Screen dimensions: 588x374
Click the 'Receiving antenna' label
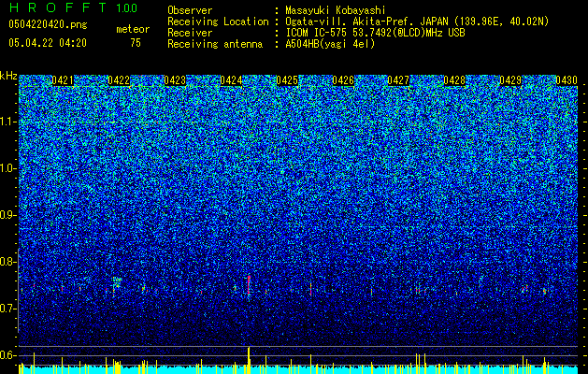[x=215, y=44]
